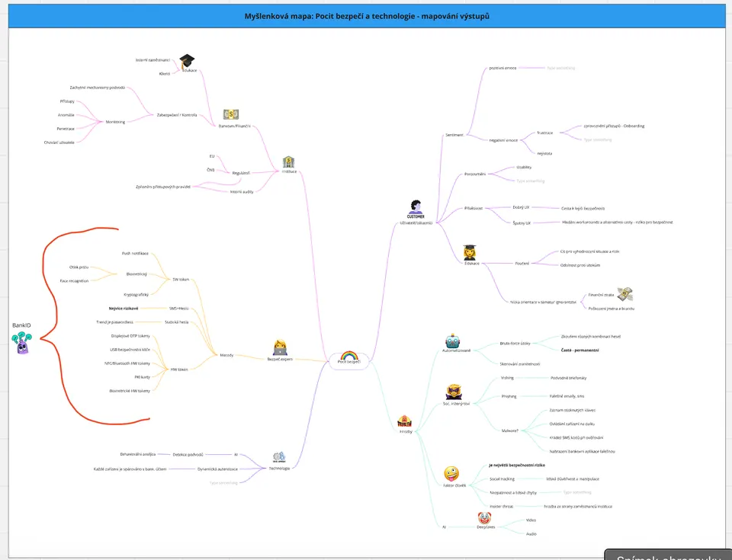
Task: Select the 'Dynamická autentizace' node
Action: [x=217, y=469]
